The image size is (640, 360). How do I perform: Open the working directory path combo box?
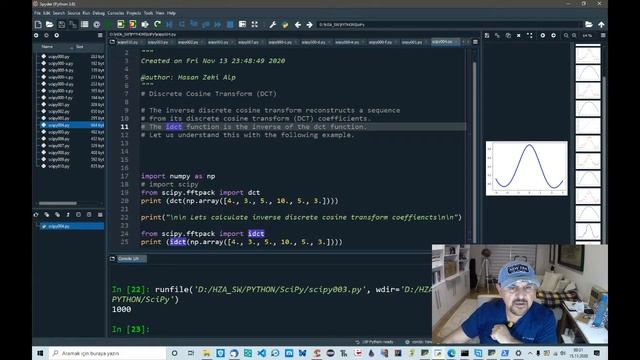[449, 24]
